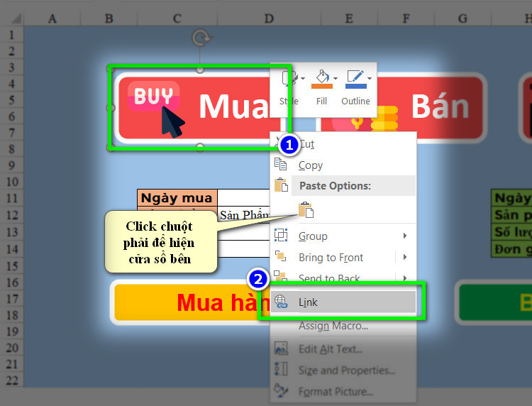Click the top-middle resize handle of picture
Image resolution: width=532 pixels, height=406 pixels.
200,70
